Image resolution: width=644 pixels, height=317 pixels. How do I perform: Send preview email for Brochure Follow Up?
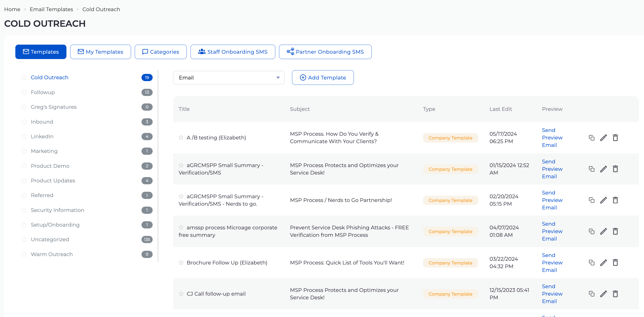(552, 262)
